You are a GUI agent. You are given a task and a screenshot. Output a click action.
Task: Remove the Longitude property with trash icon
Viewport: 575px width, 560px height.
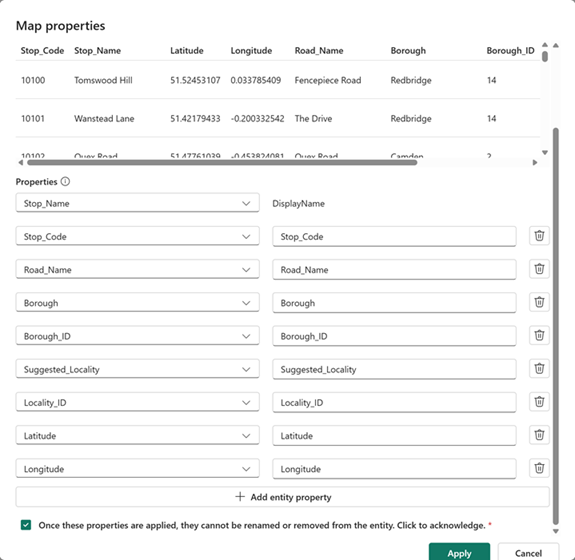(x=539, y=468)
